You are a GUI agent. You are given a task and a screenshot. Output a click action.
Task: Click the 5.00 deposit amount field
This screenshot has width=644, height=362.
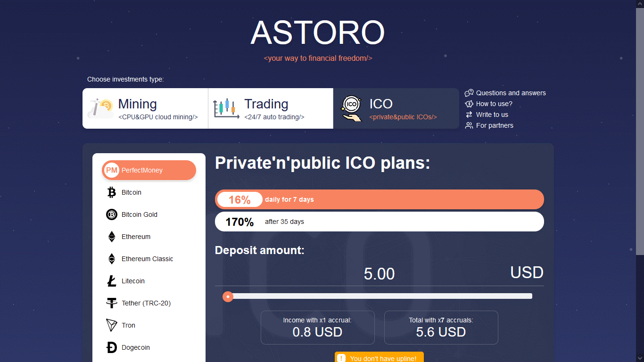pyautogui.click(x=379, y=274)
